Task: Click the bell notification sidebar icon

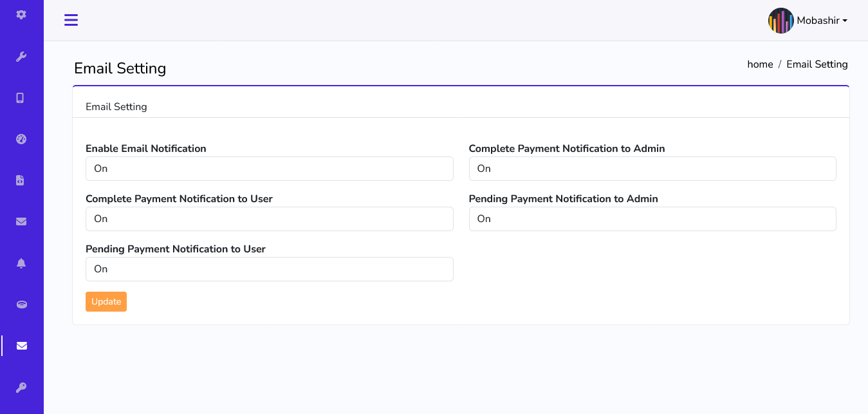Action: pyautogui.click(x=21, y=263)
